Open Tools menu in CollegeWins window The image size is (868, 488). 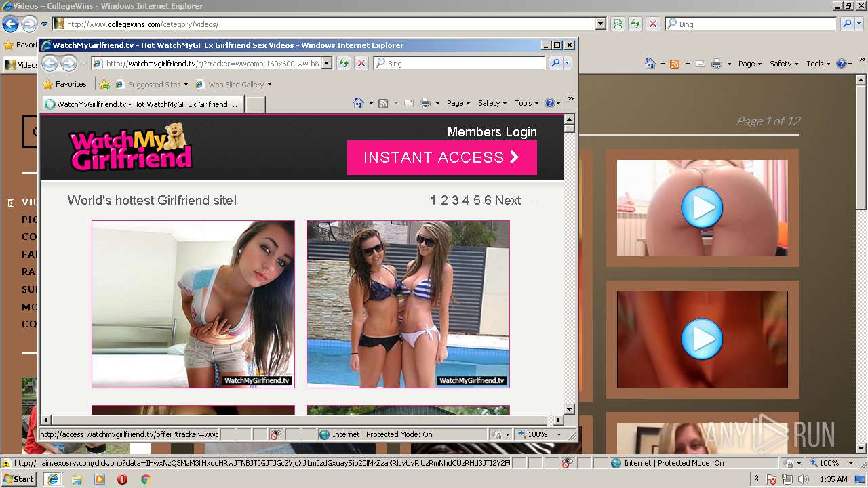(818, 64)
